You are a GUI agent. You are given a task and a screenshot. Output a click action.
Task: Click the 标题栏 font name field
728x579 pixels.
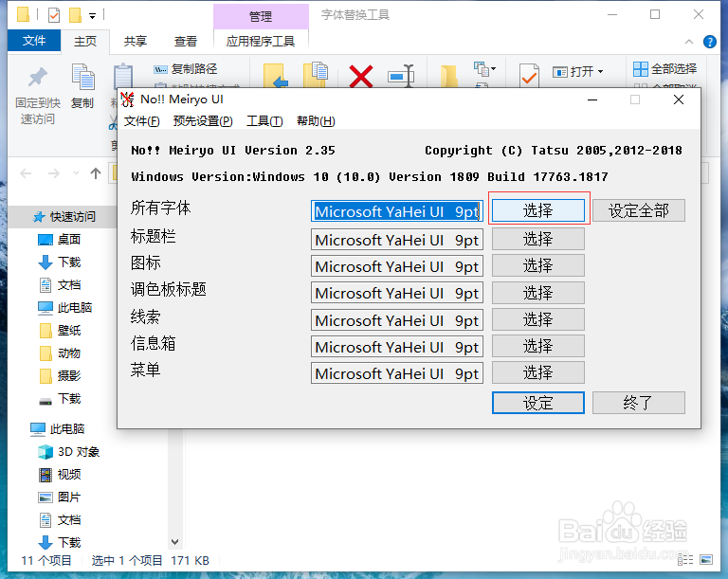(397, 240)
